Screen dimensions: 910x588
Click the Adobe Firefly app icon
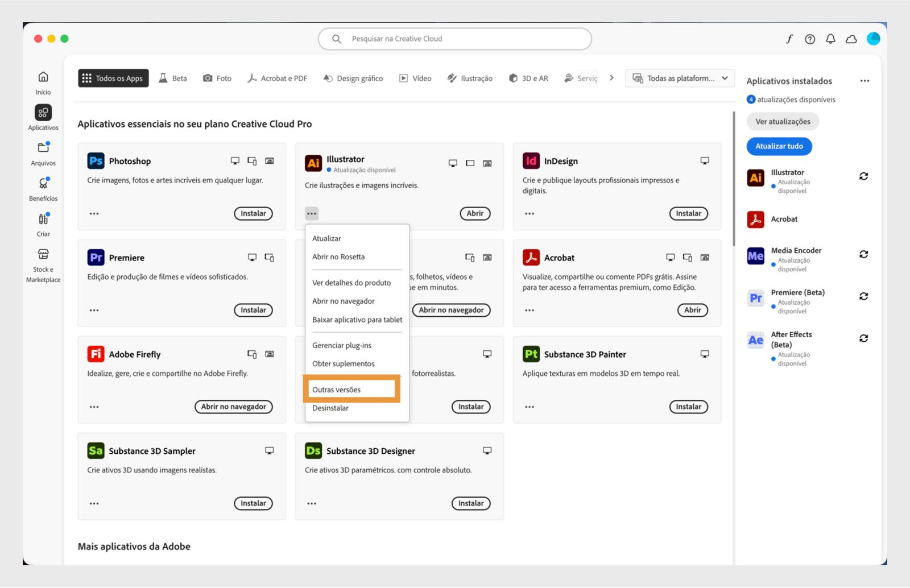[96, 354]
